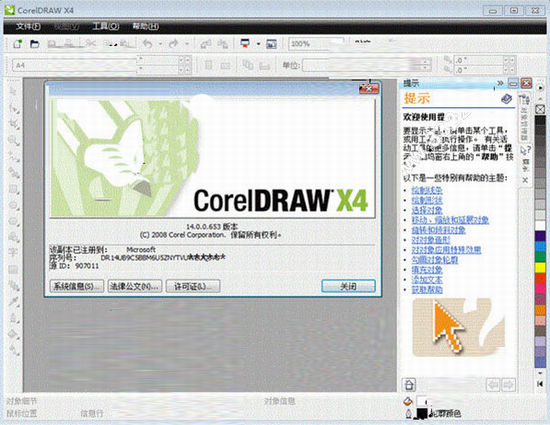Click the Redo arrow icon
This screenshot has height=425, width=550.
pyautogui.click(x=173, y=44)
